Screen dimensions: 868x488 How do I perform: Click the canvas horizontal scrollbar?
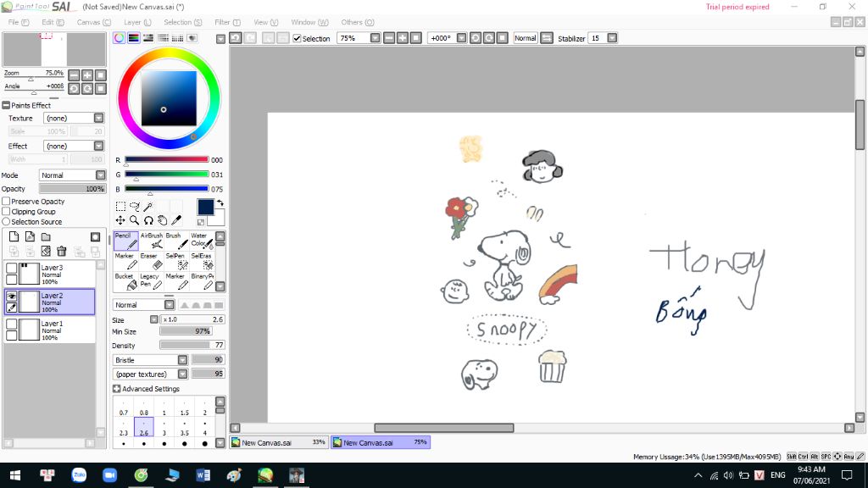(x=444, y=428)
